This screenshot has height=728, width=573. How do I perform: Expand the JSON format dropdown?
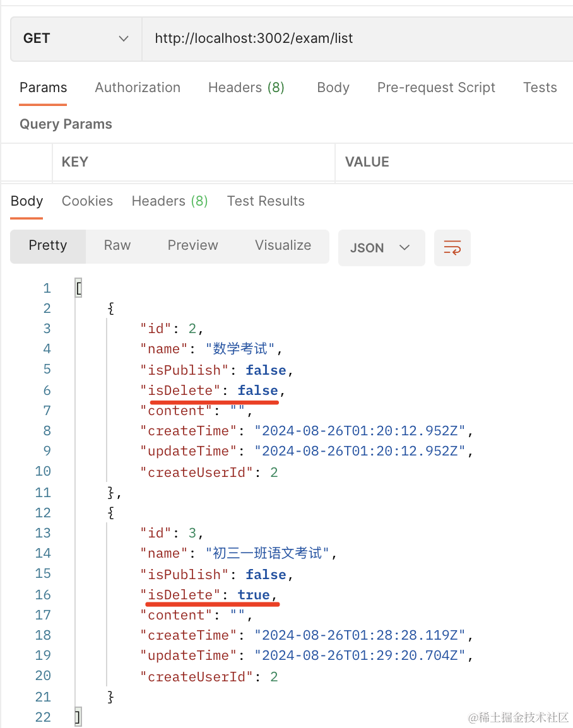381,247
